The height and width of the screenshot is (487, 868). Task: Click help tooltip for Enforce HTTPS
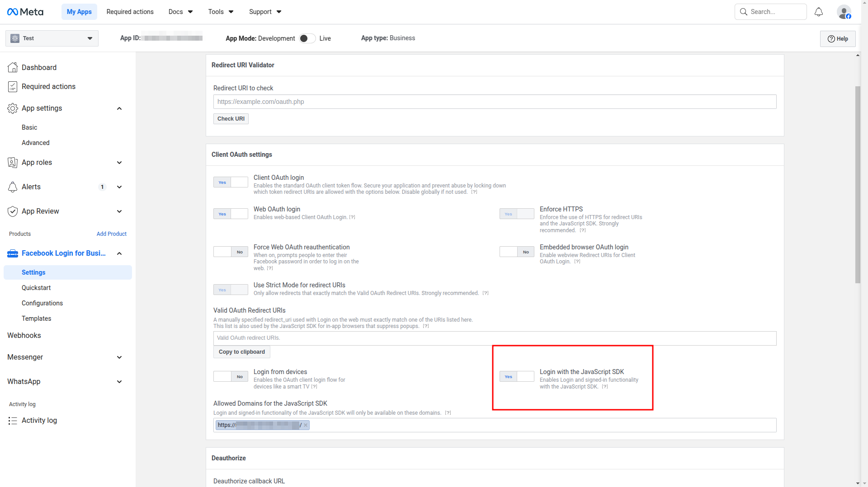(583, 230)
